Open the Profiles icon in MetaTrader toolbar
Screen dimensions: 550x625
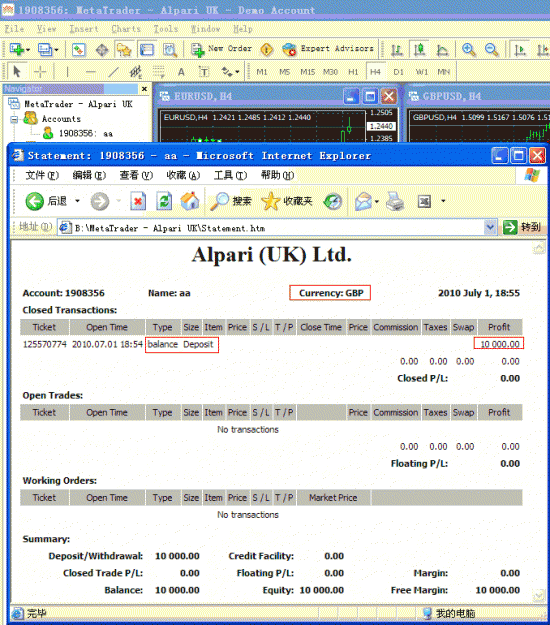[x=45, y=49]
